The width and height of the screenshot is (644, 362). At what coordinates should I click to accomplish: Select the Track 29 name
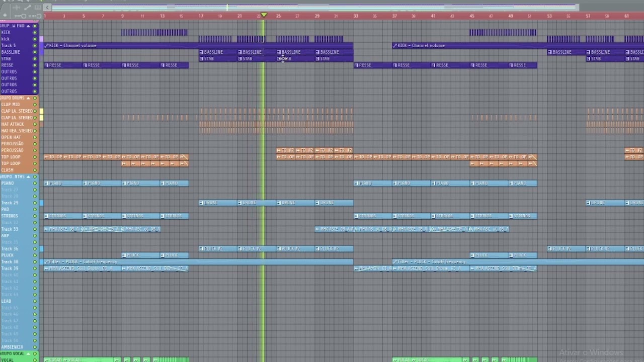[x=10, y=203]
